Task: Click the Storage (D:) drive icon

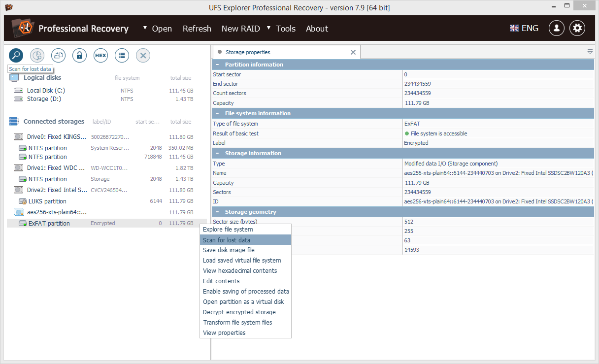Action: coord(18,99)
